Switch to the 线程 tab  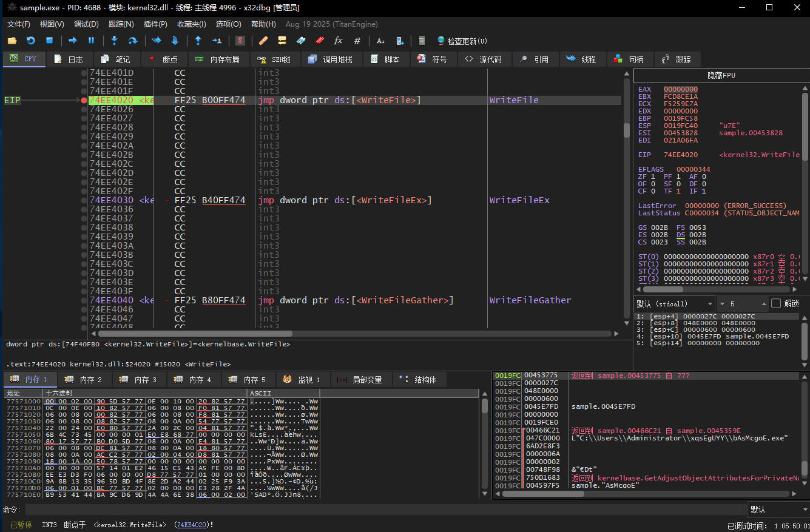tap(581, 59)
